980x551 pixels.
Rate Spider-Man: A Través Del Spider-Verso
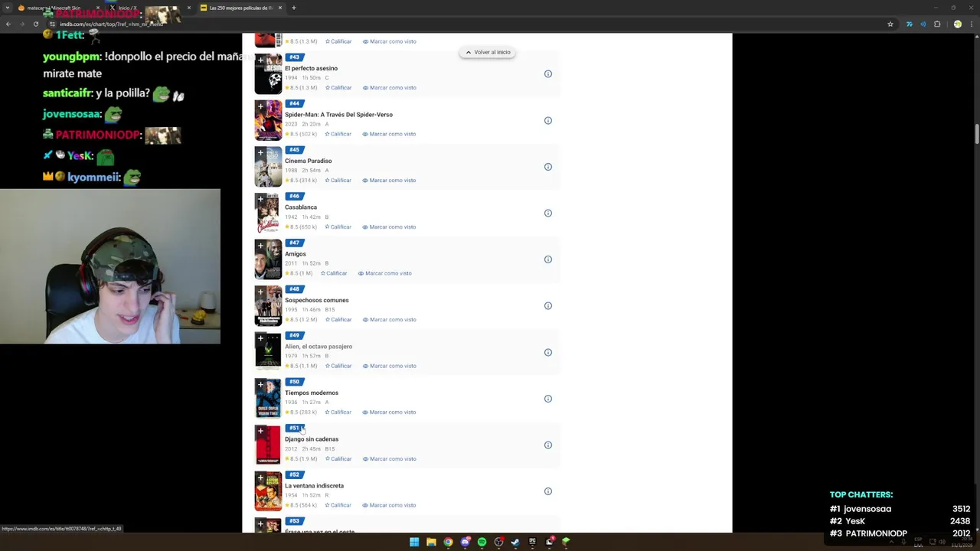coord(338,134)
